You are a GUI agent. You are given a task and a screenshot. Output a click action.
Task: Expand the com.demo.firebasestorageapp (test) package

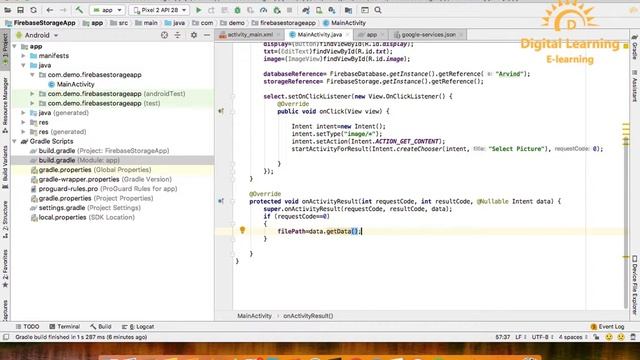(x=32, y=103)
